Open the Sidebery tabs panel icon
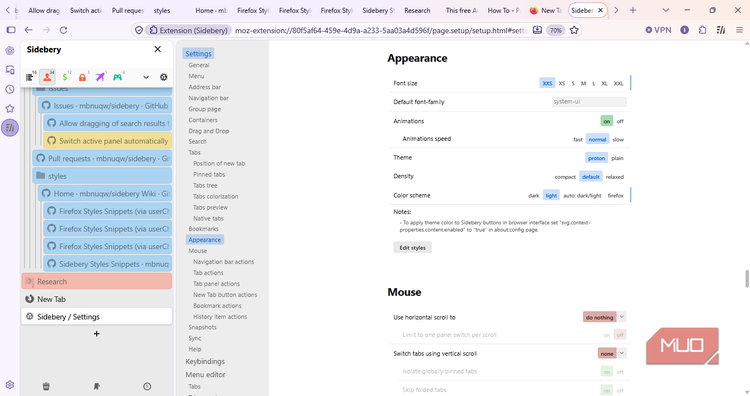Viewport: 750px width, 396px height. point(30,77)
